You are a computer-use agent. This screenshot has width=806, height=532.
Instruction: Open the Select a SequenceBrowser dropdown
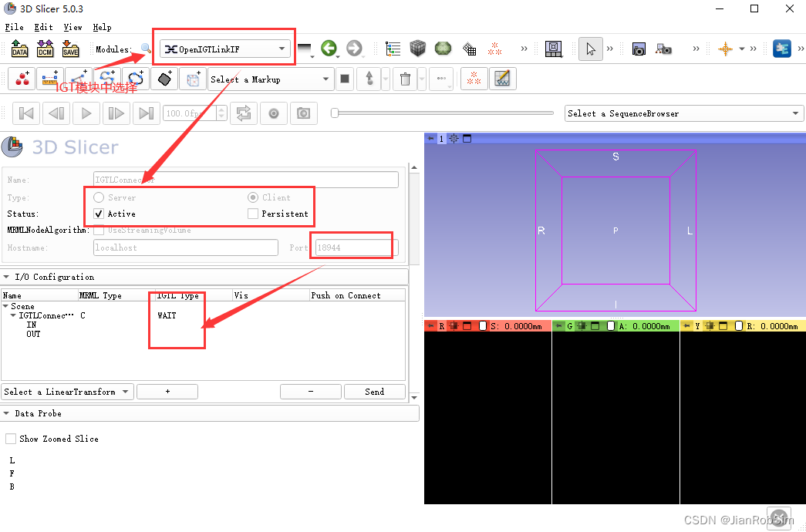[x=683, y=113]
